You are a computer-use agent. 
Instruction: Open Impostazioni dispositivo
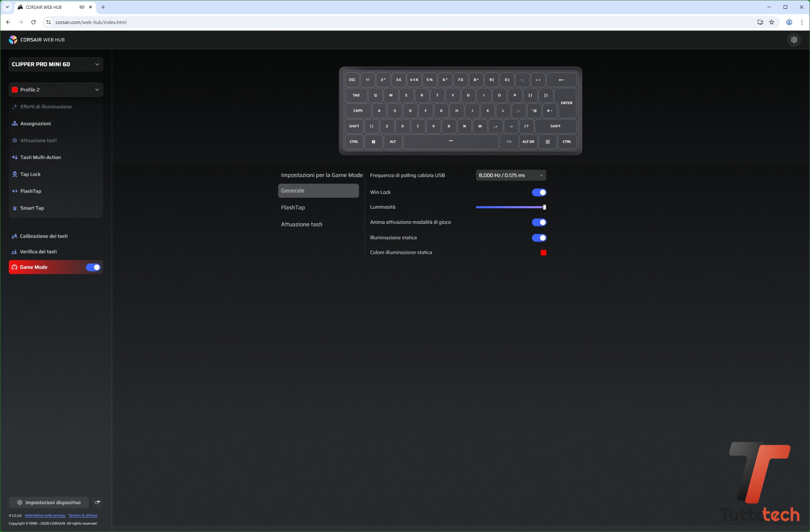click(49, 502)
